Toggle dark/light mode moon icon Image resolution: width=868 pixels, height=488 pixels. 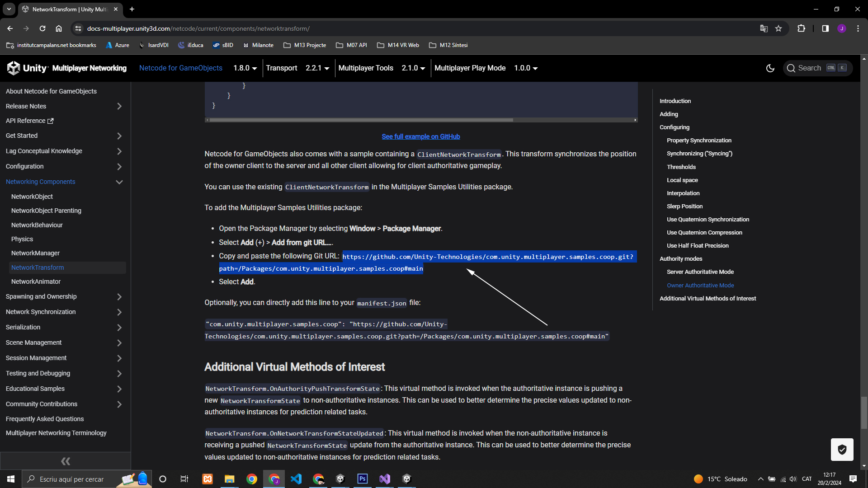pyautogui.click(x=770, y=68)
